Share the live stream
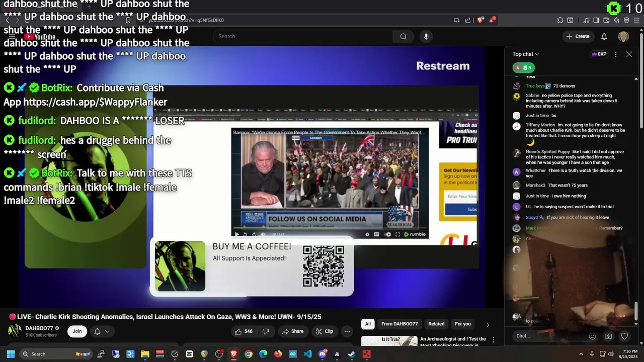Viewport: 644px width, 362px height. tap(292, 331)
